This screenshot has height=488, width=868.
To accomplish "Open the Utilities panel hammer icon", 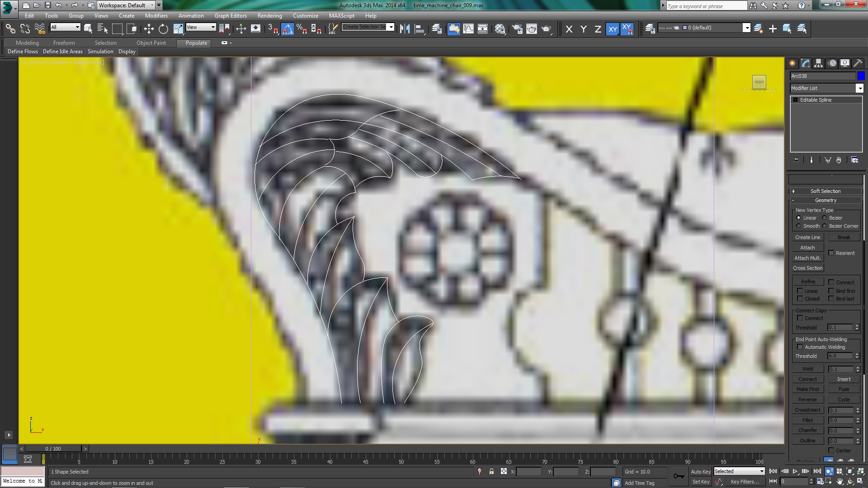I will click(x=858, y=63).
